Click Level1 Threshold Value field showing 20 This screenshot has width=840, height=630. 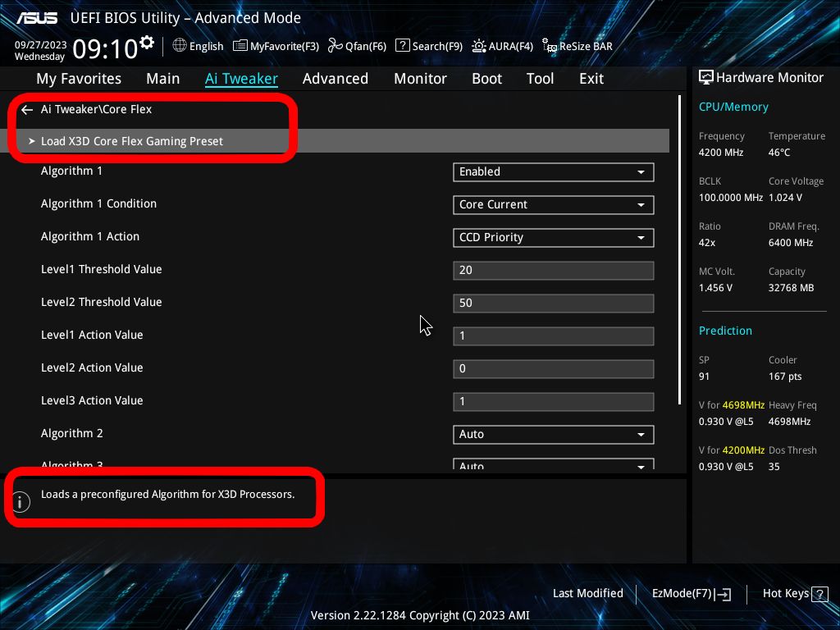click(554, 270)
